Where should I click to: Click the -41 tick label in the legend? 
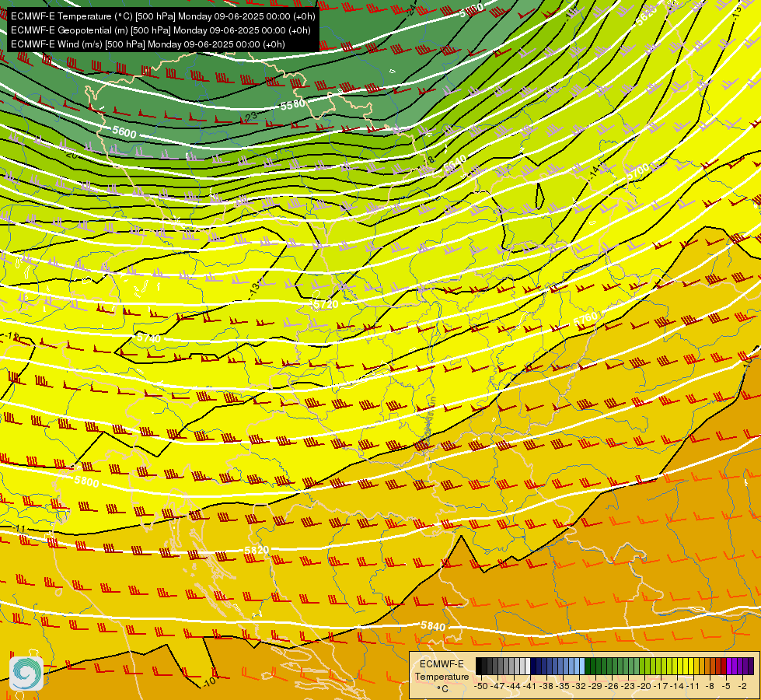[x=530, y=686]
